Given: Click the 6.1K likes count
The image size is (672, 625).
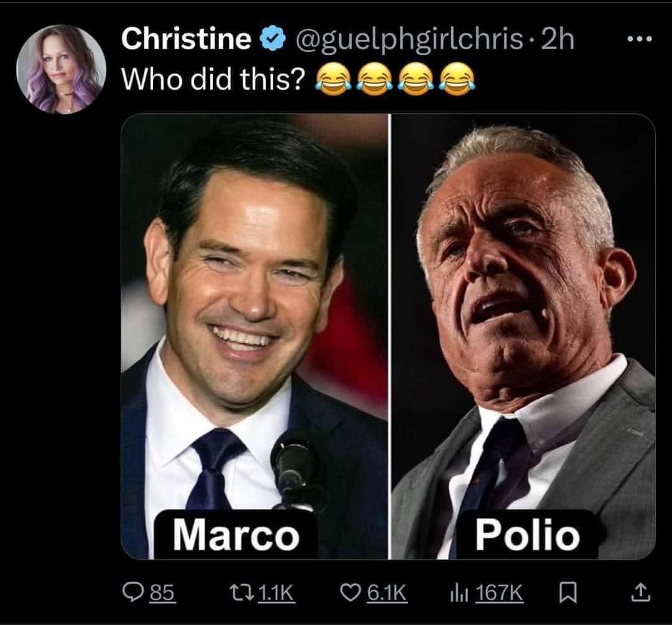Looking at the screenshot, I should 386,593.
